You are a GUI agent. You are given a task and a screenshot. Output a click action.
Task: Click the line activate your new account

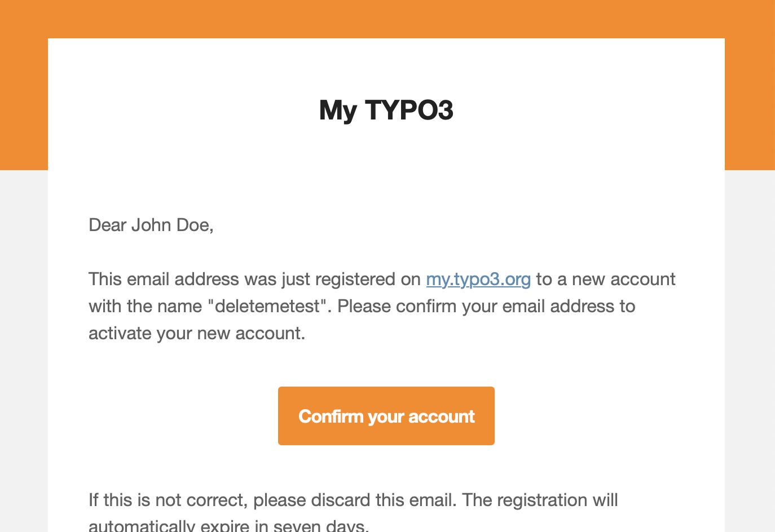click(196, 334)
